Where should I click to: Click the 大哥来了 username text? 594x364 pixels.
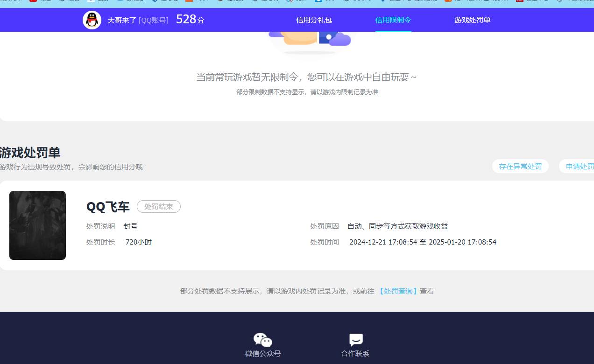tap(121, 19)
